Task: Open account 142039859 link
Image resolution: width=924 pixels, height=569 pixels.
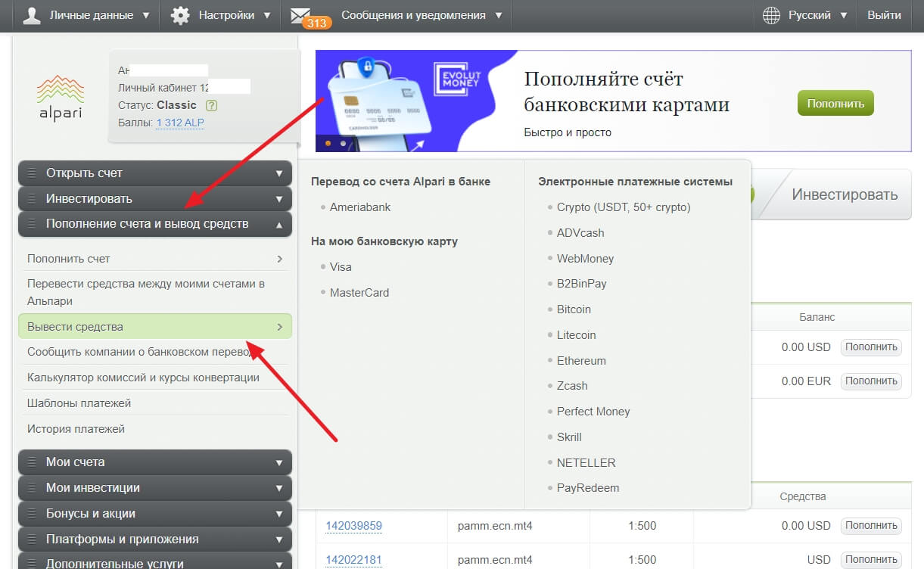Action: 353,526
